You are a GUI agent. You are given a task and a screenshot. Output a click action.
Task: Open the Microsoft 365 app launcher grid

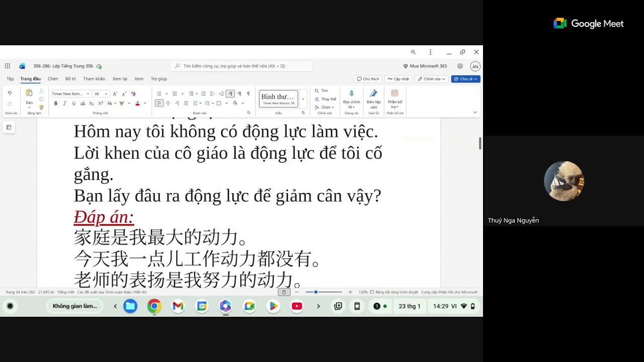(x=8, y=66)
